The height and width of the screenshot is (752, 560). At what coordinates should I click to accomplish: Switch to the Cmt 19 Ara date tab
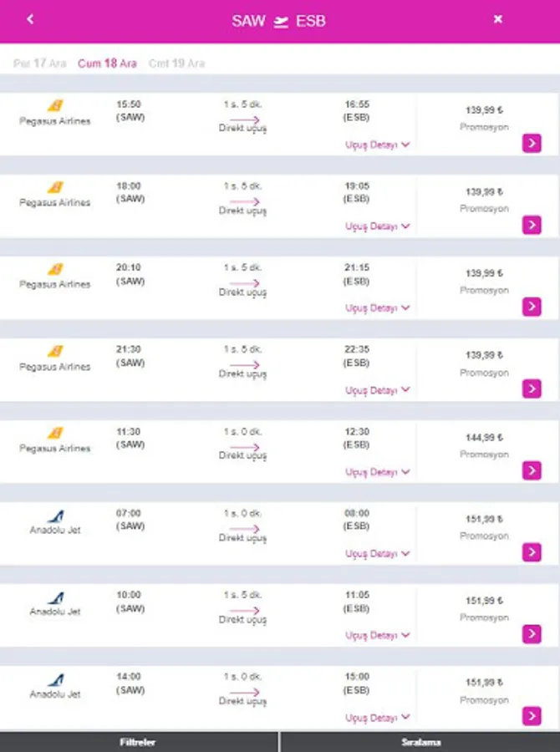pos(176,64)
